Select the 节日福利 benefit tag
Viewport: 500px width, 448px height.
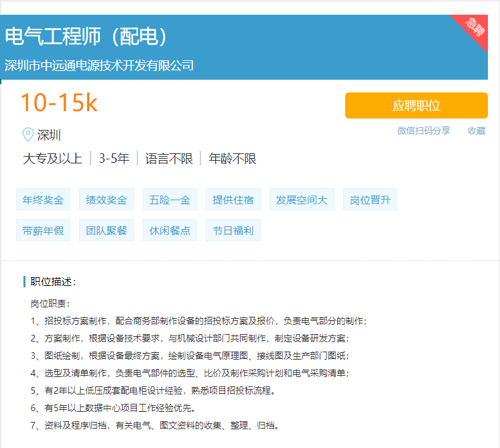pos(233,230)
